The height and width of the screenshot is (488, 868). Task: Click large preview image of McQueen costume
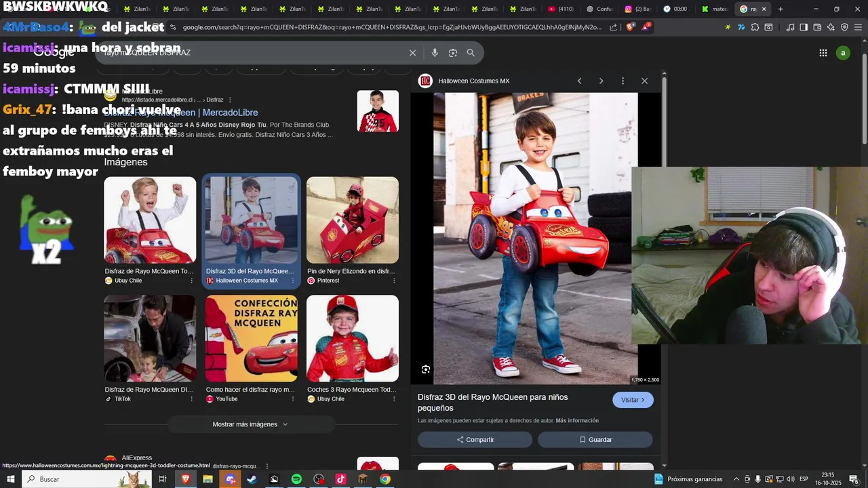(x=536, y=239)
